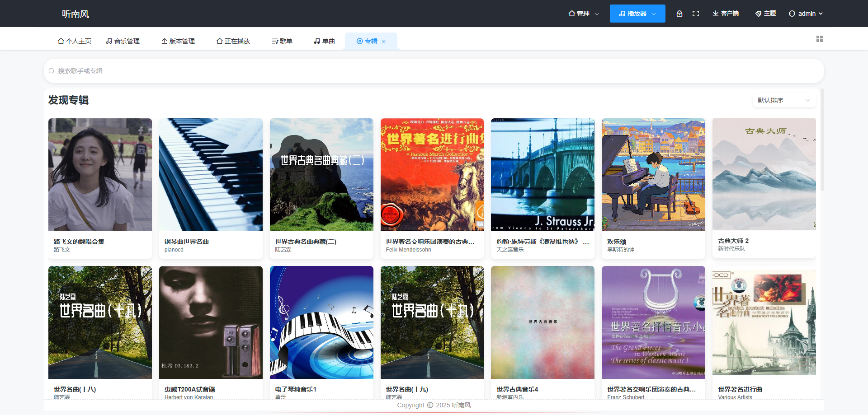
Task: Click the lock screen icon
Action: [679, 14]
